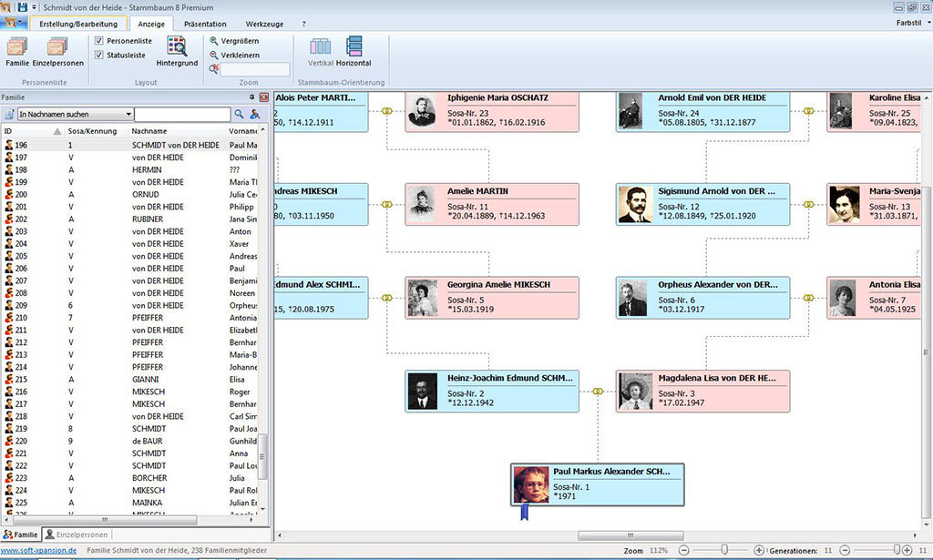
Task: Click the Verkleinern zoom-out icon
Action: click(214, 55)
